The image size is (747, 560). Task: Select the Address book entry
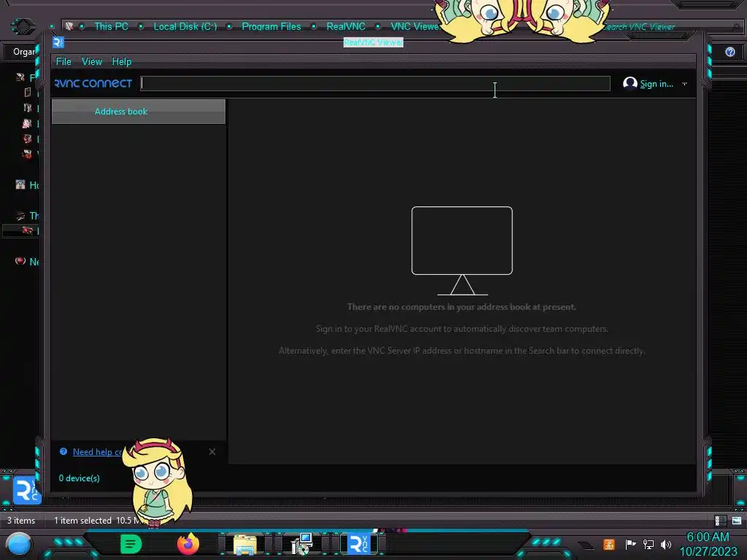click(138, 112)
